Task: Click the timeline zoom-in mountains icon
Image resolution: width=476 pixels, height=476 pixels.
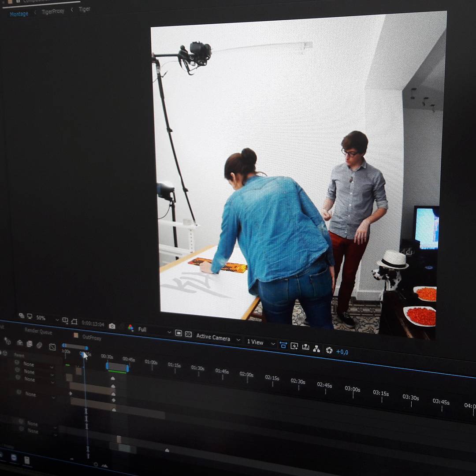Action: (x=104, y=466)
